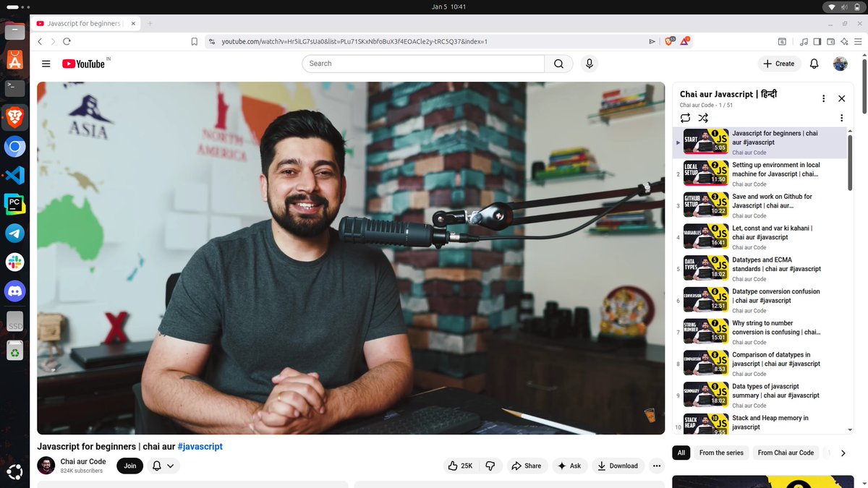
Task: Open the three-dot menu below playlist title
Action: coord(841,118)
